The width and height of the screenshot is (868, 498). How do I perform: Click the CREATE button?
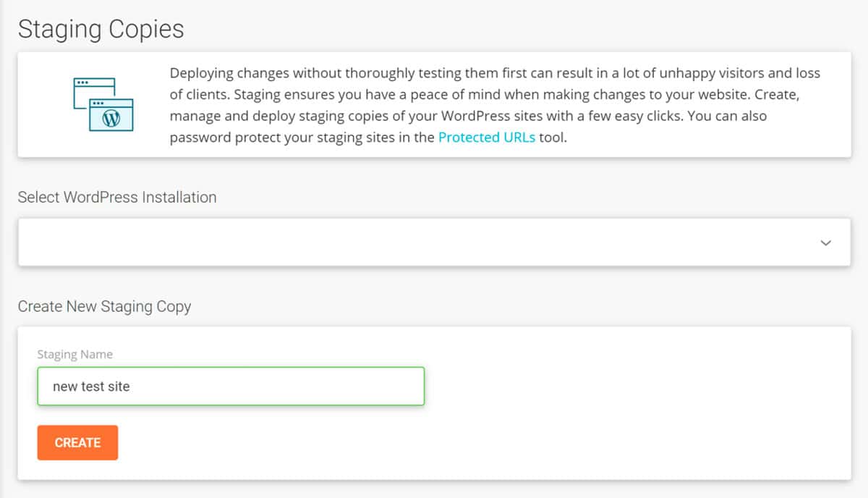(x=77, y=442)
